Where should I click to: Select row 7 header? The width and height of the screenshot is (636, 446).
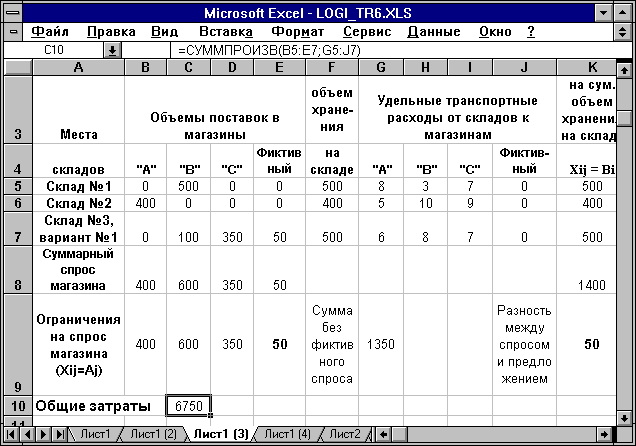pos(18,228)
